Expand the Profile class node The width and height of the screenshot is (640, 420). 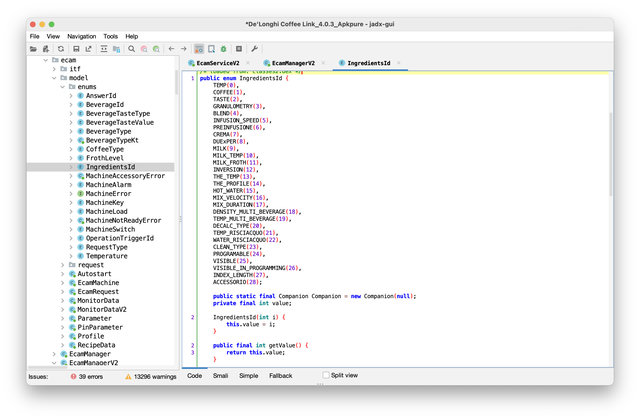62,336
